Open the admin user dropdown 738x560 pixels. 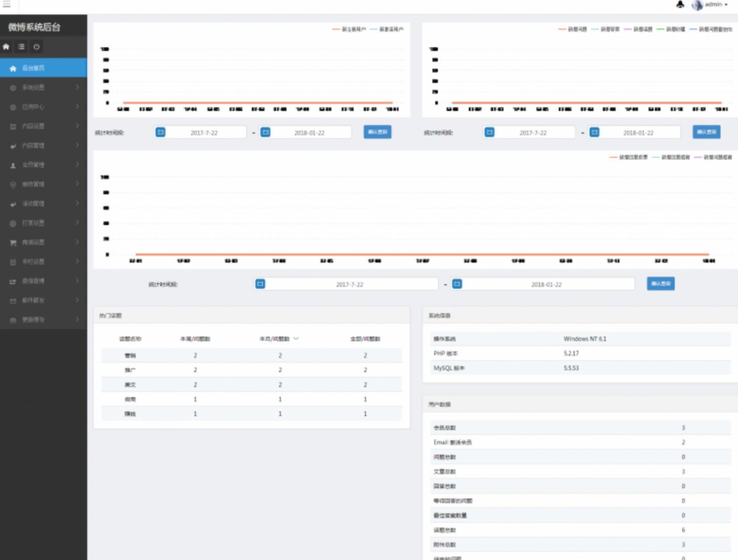[x=711, y=5]
